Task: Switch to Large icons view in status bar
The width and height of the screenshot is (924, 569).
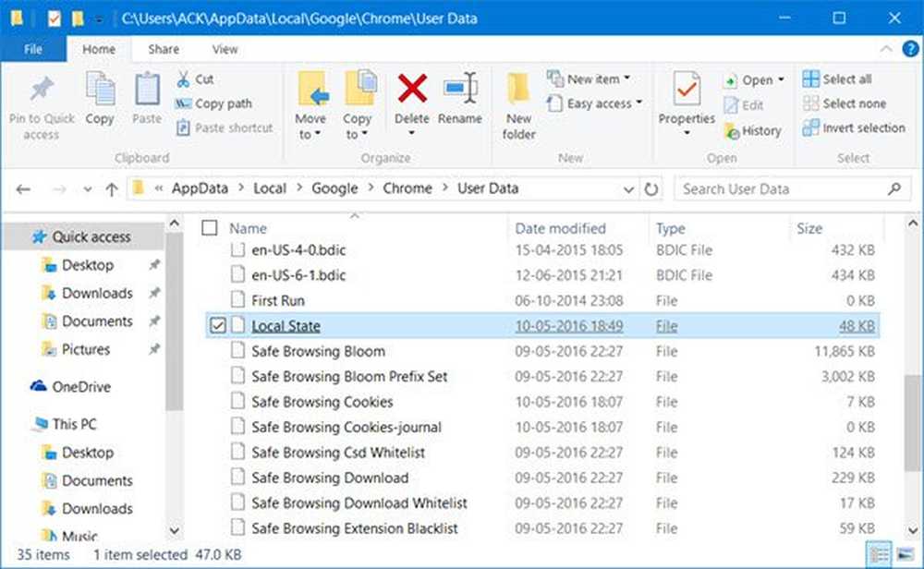Action: tap(906, 554)
